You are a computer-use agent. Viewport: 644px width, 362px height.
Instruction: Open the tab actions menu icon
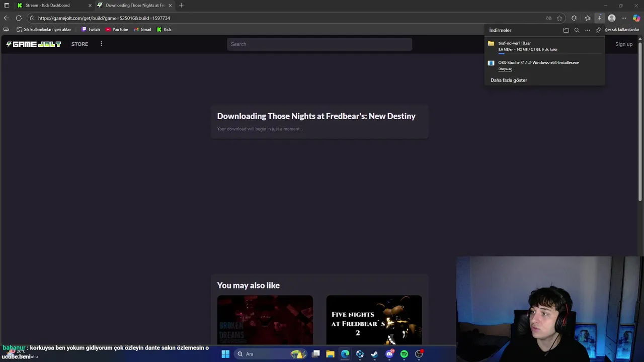(7, 5)
